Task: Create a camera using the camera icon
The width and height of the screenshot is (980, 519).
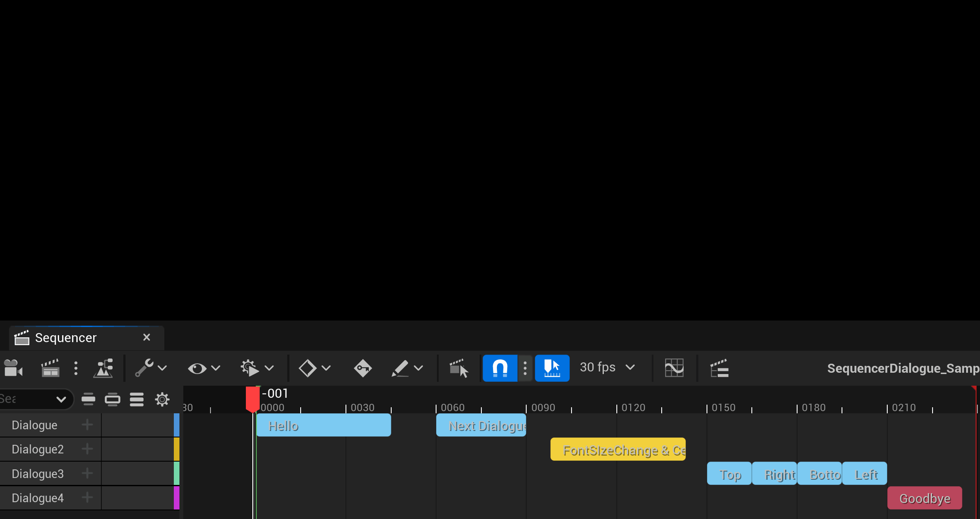Action: tap(13, 368)
